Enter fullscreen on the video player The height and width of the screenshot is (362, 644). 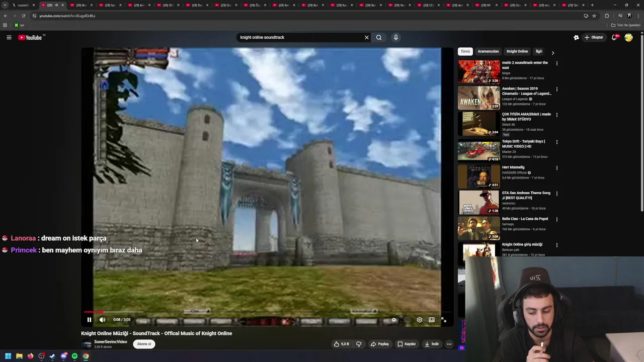(x=444, y=320)
